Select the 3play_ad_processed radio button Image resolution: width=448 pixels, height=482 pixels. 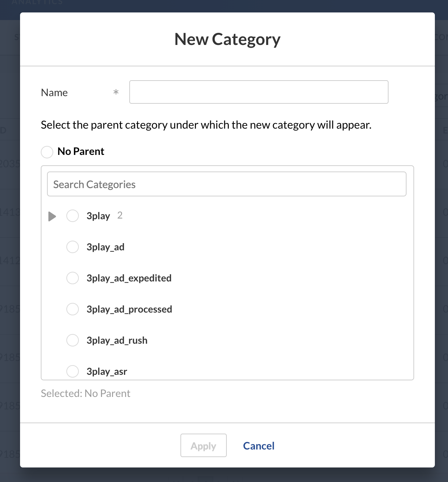[73, 309]
